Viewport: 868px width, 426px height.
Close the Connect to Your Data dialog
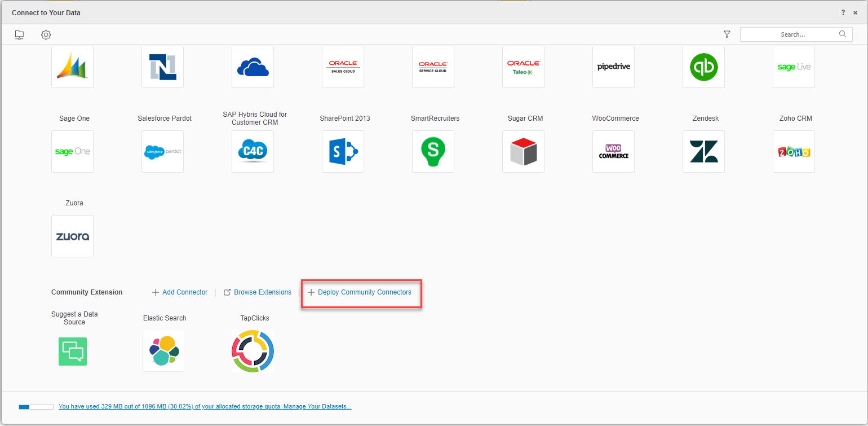(855, 12)
